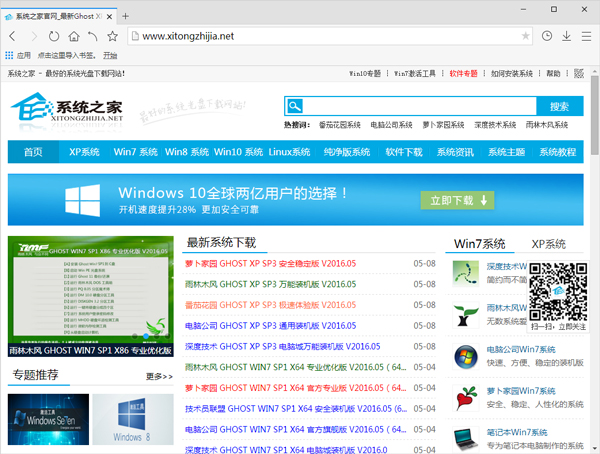This screenshot has height=454, width=600.
Task: Click the large QR code image
Action: pos(558,292)
